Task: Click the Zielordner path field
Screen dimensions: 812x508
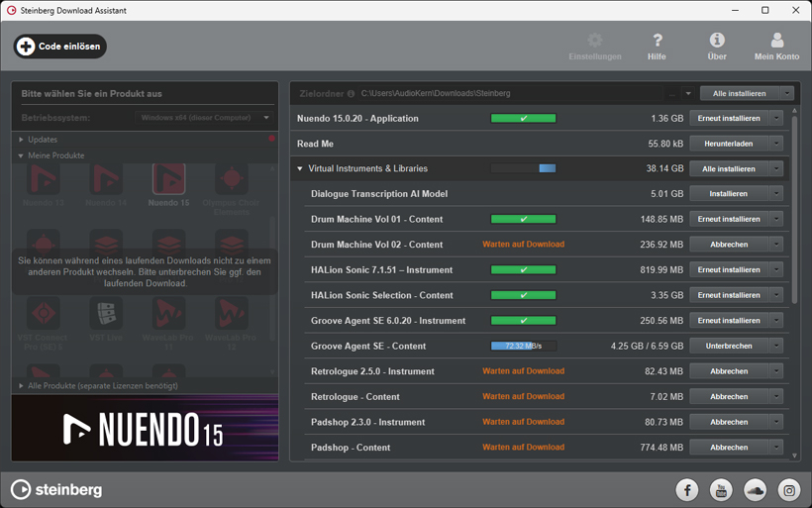Action: tap(512, 94)
